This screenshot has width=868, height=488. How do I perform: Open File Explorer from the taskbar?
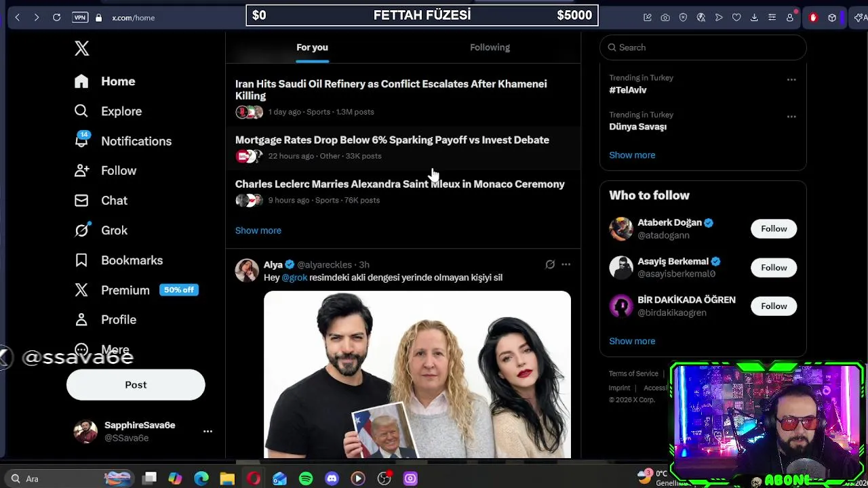pos(227,479)
